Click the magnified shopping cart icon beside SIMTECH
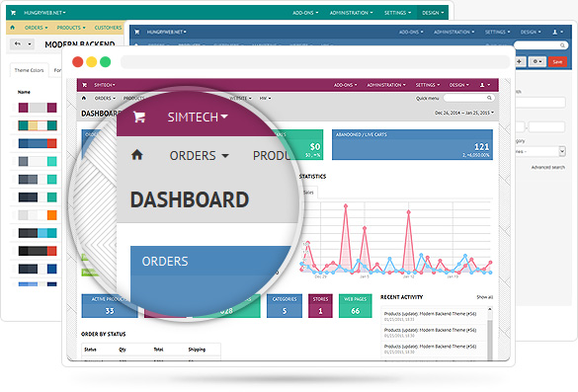Screen dimensions: 578x392 point(139,118)
